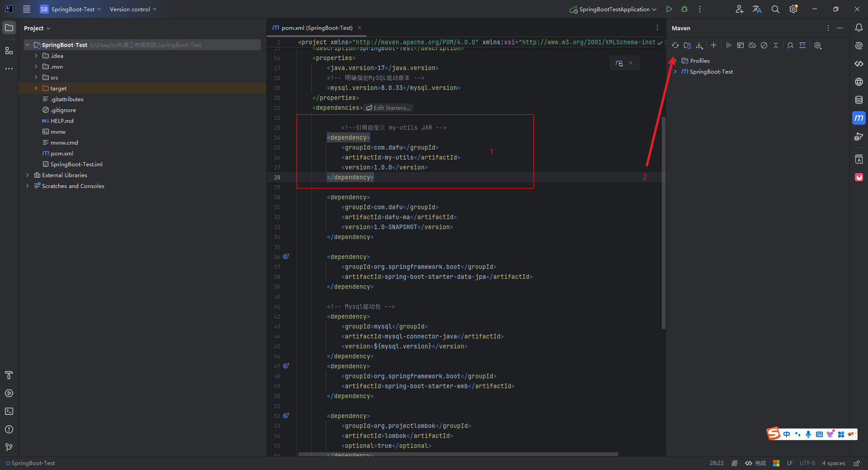This screenshot has height=470, width=868.
Task: Open More tool windows ellipsis
Action: pos(9,69)
